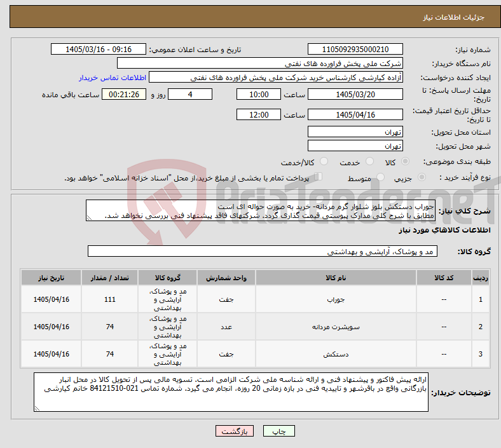This screenshot has height=448, width=501.
Task: Click the deadline time field 10:00
Action: click(259, 94)
